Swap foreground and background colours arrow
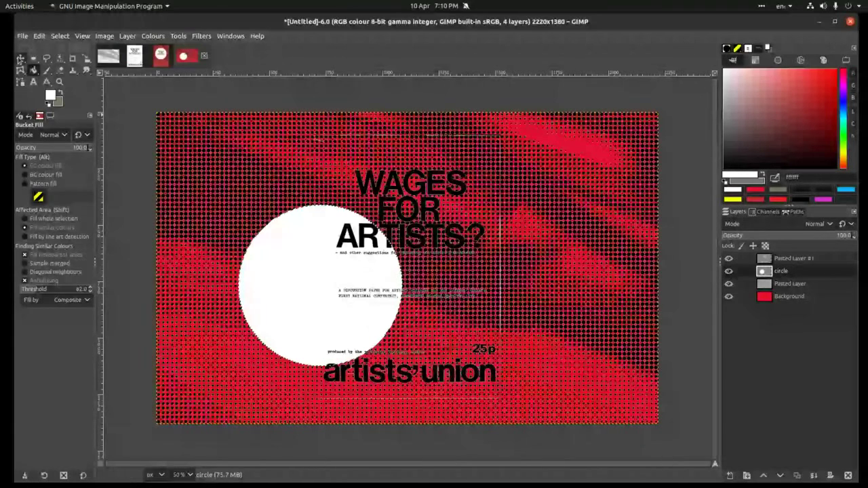Viewport: 868px width, 488px height. coord(60,91)
